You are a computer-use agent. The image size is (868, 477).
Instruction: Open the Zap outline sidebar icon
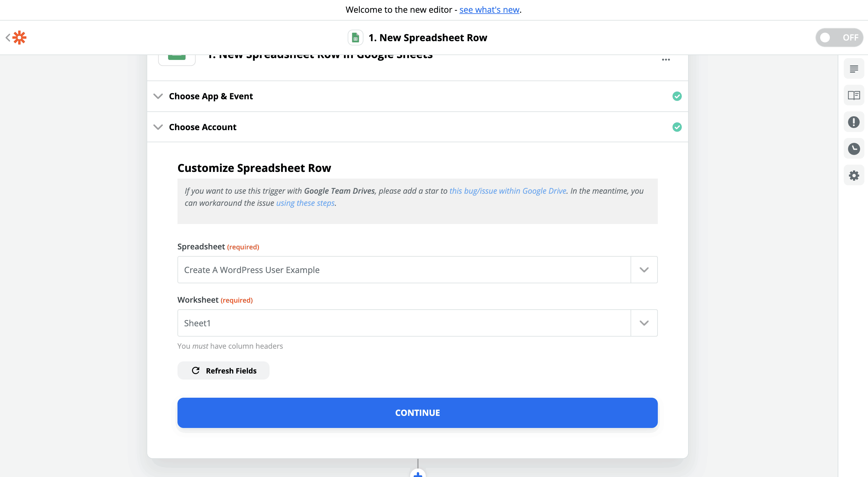click(x=853, y=69)
